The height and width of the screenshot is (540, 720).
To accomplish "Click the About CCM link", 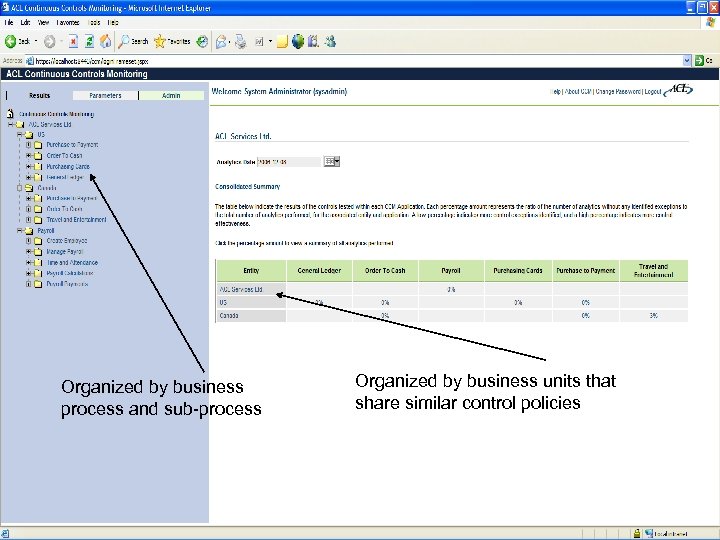I will 578,91.
